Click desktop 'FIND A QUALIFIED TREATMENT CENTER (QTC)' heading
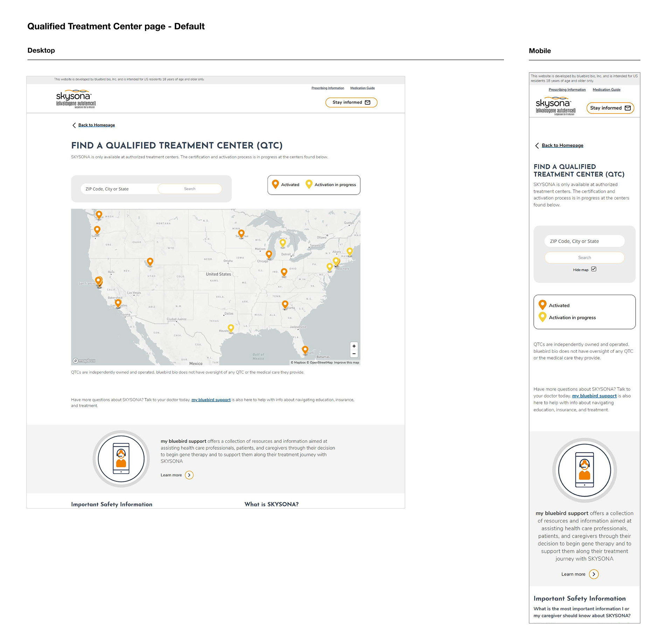Viewport: 672px width, 641px height. 177,146
